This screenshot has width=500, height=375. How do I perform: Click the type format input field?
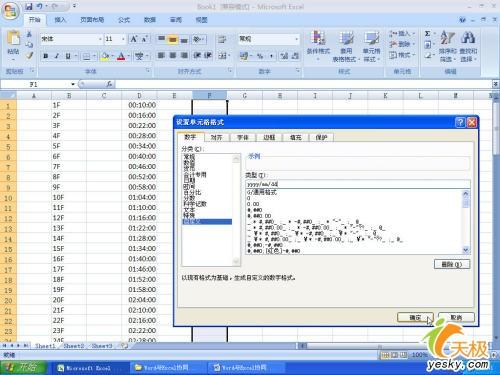coord(358,184)
